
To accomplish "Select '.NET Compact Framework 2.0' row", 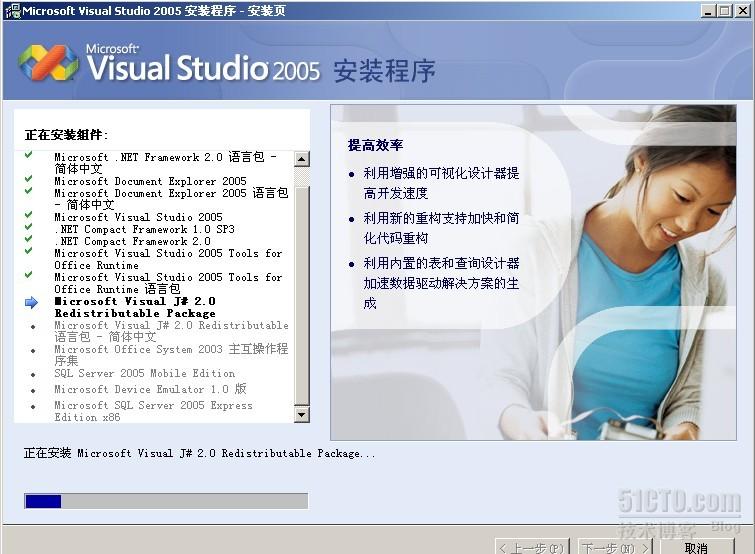I will [x=132, y=241].
